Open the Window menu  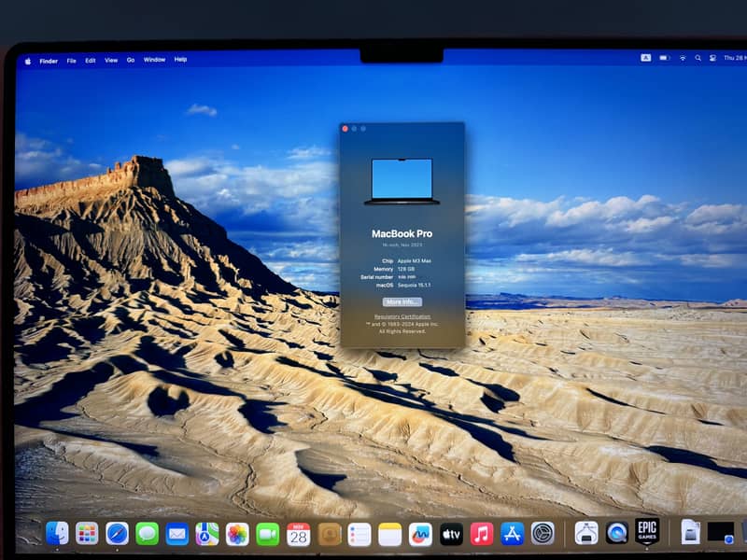click(x=154, y=60)
